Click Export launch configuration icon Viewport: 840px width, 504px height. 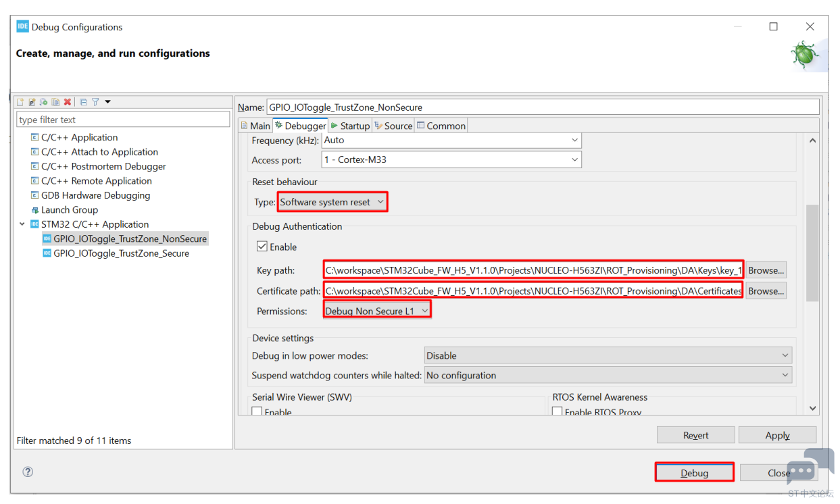(43, 102)
